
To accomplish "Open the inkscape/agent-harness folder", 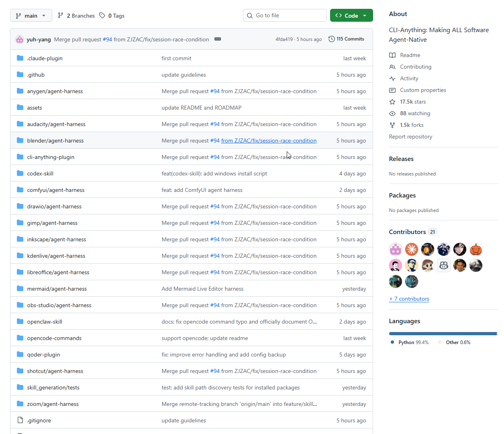I will pos(57,239).
